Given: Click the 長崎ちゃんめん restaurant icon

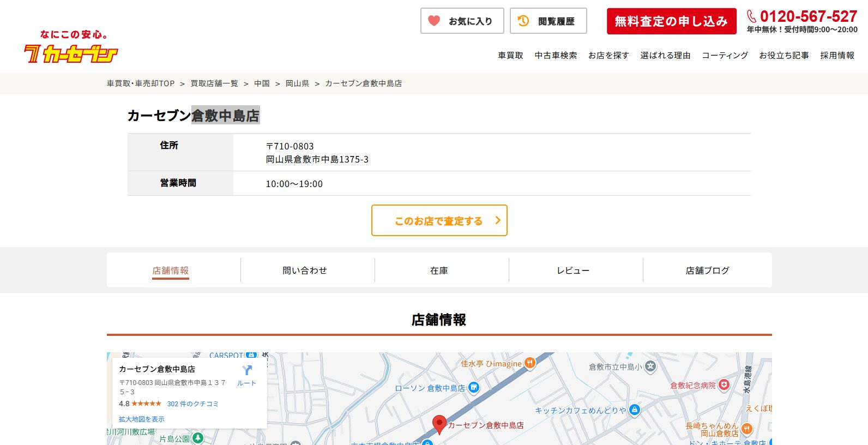Looking at the screenshot, I should [x=746, y=429].
